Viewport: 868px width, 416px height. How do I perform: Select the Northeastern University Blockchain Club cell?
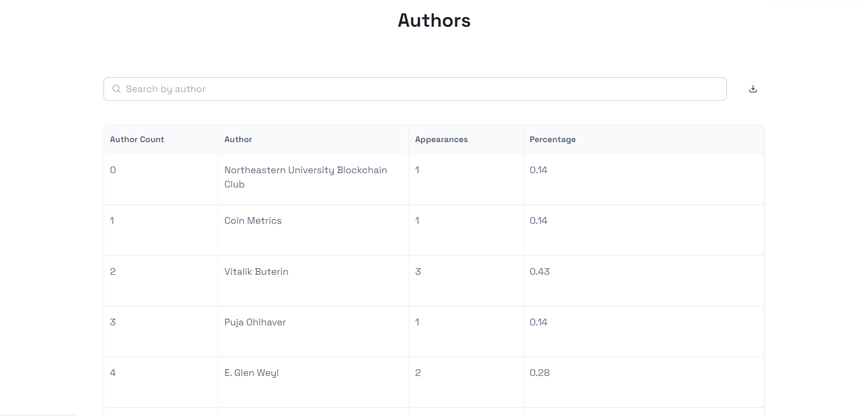(x=313, y=179)
